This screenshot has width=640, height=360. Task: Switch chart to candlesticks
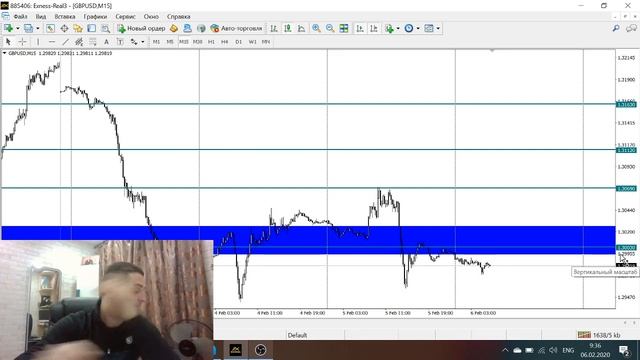[x=288, y=28]
